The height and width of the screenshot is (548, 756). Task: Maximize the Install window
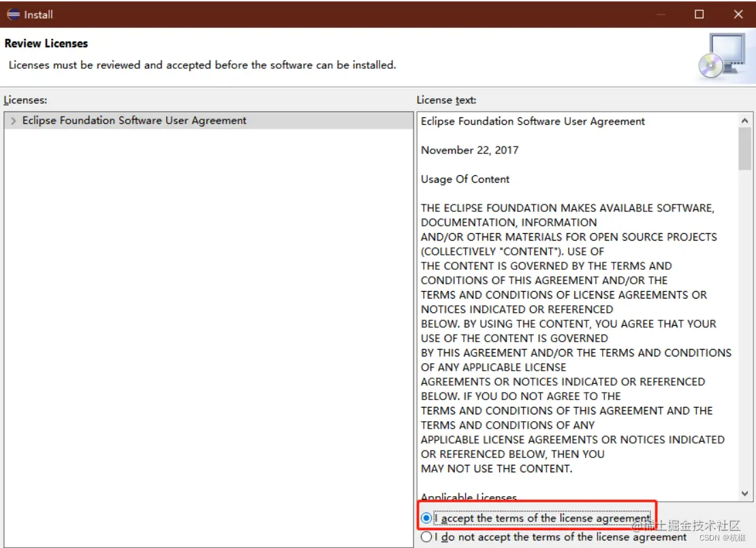tap(699, 14)
